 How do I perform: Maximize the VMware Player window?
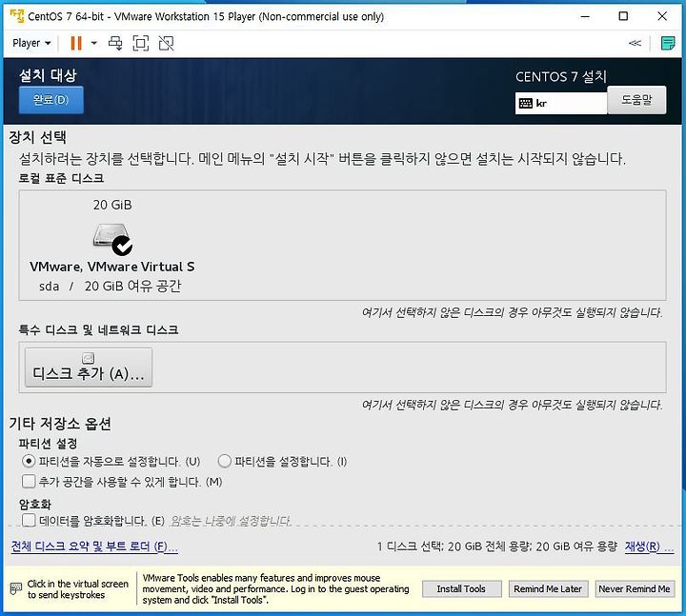623,16
